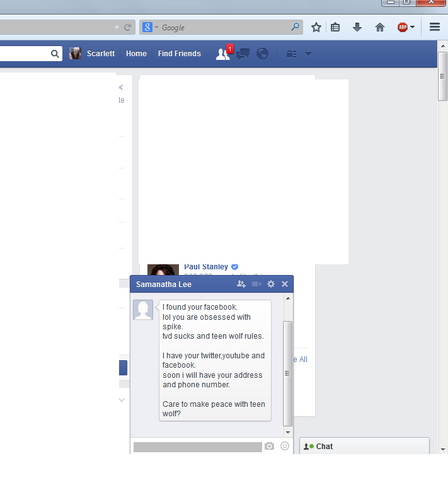Collapse left panel chevron below blue button
This screenshot has width=448, height=480.
pos(122,400)
